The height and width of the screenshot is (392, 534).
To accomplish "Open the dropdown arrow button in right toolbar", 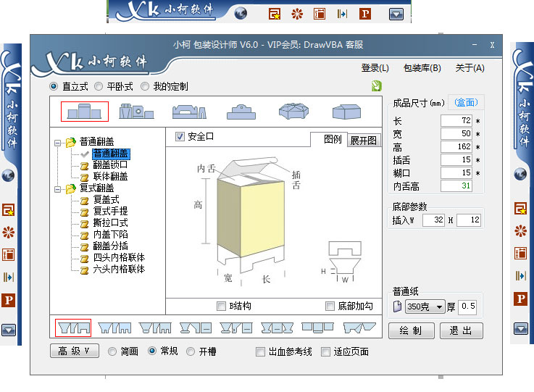I will (521, 329).
